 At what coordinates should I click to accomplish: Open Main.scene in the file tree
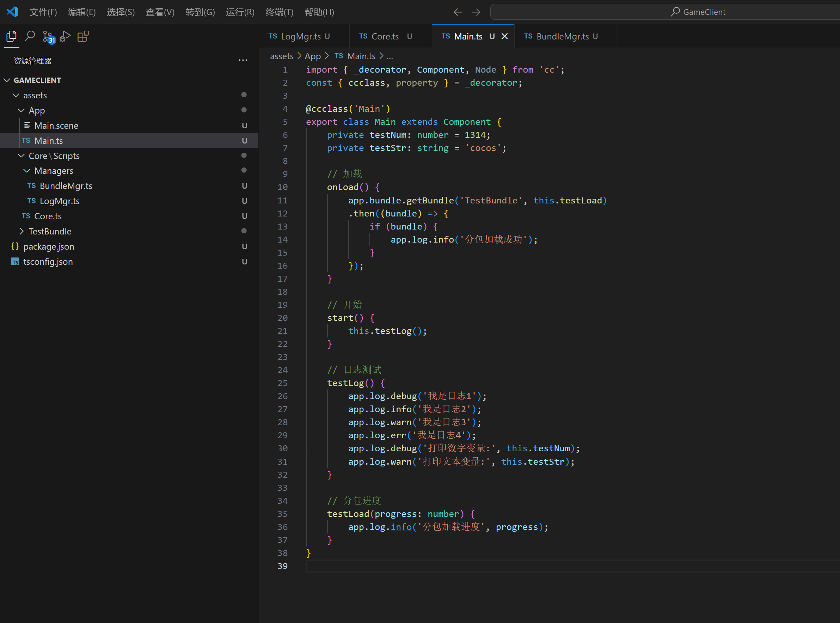(x=56, y=126)
